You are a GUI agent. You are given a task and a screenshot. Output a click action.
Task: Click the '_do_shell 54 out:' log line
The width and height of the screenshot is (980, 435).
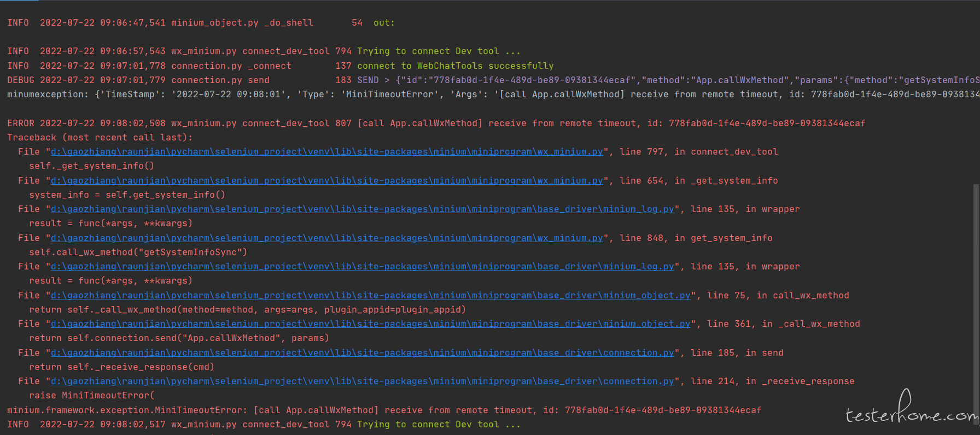click(201, 23)
